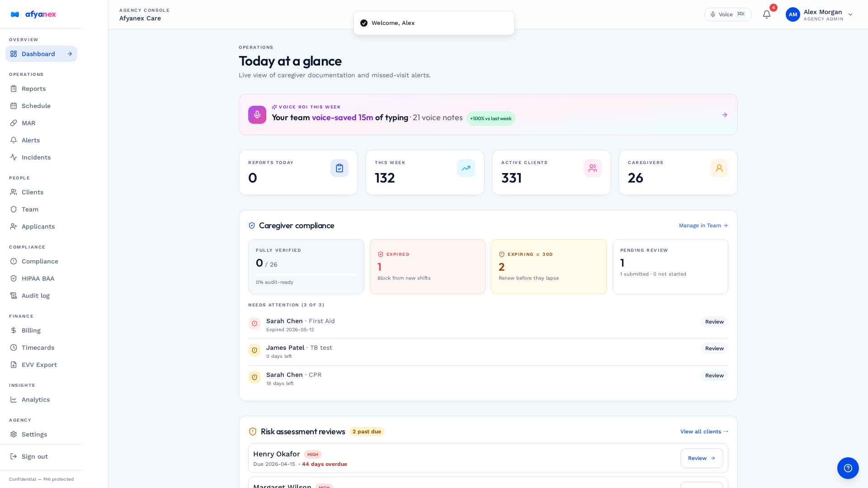The width and height of the screenshot is (868, 488).
Task: Click the audit-ready progress bar
Action: pyautogui.click(x=306, y=275)
